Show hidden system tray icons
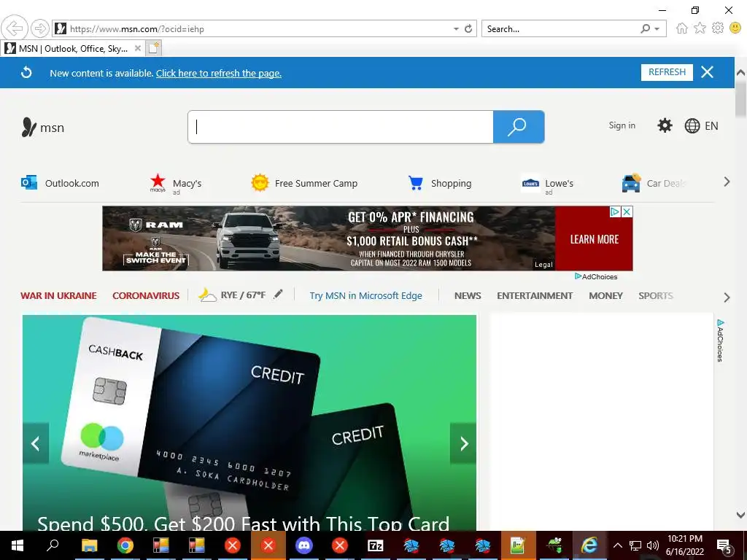 coord(617,545)
